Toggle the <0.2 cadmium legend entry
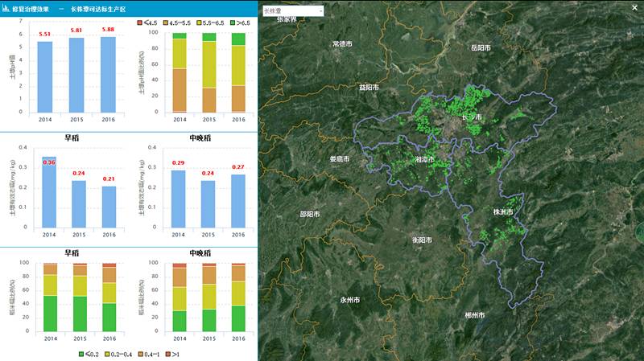 click(90, 354)
